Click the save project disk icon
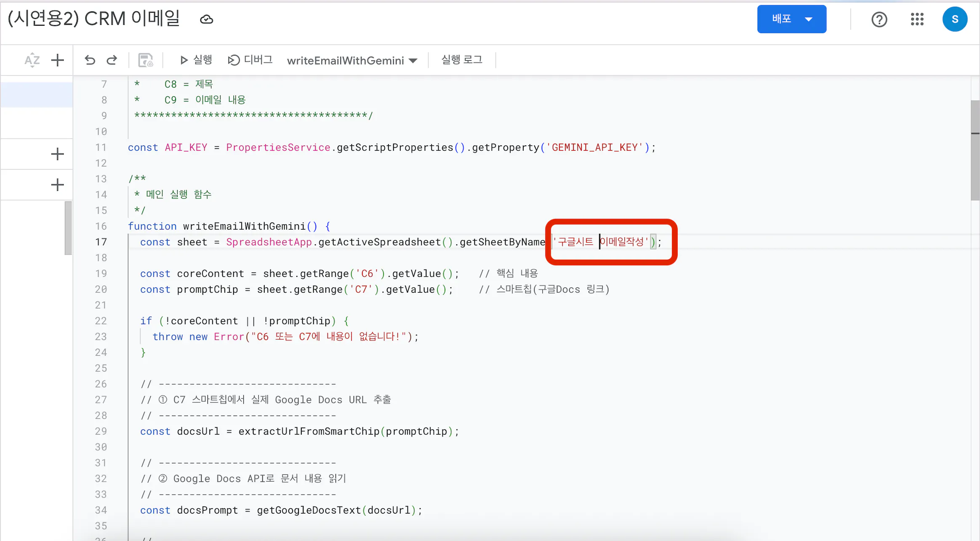This screenshot has height=541, width=980. pyautogui.click(x=146, y=60)
